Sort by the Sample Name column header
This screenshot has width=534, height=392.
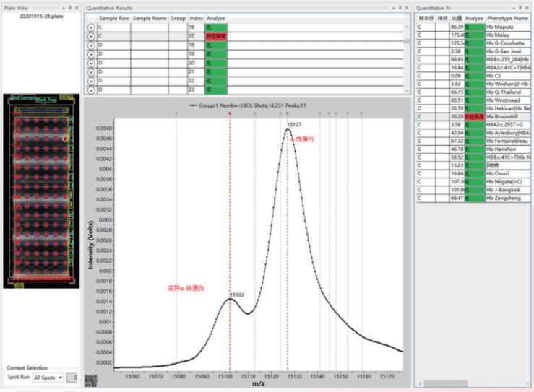(149, 17)
